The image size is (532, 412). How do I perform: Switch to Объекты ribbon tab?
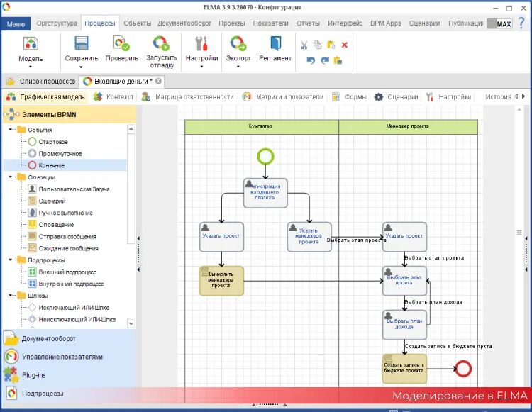point(138,23)
